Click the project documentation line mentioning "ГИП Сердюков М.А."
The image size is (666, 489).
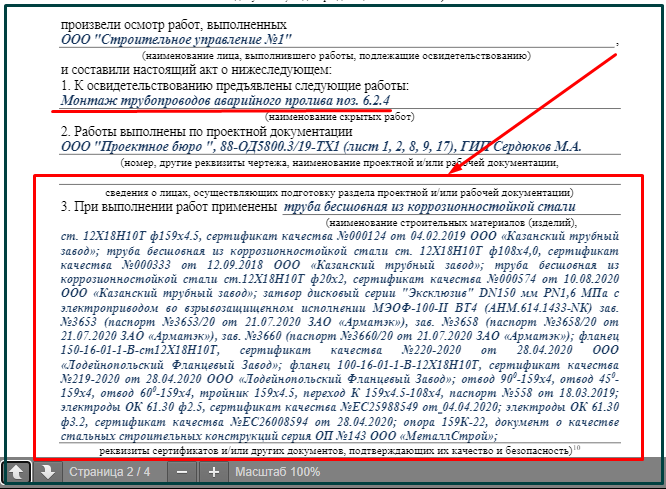click(321, 147)
